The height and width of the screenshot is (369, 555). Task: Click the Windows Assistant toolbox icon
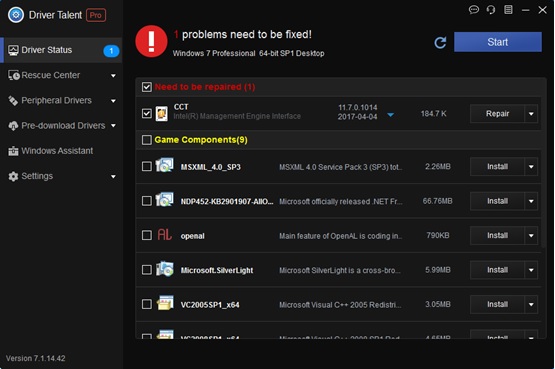[x=13, y=151]
